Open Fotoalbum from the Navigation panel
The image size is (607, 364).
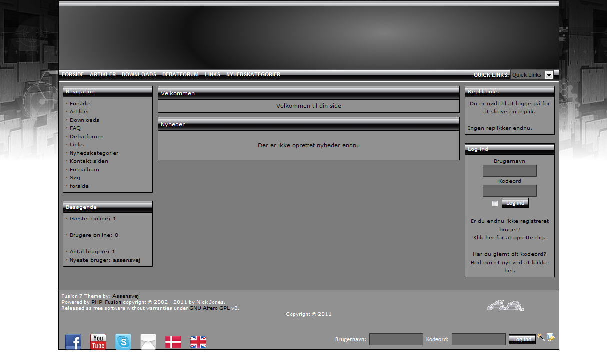click(84, 169)
